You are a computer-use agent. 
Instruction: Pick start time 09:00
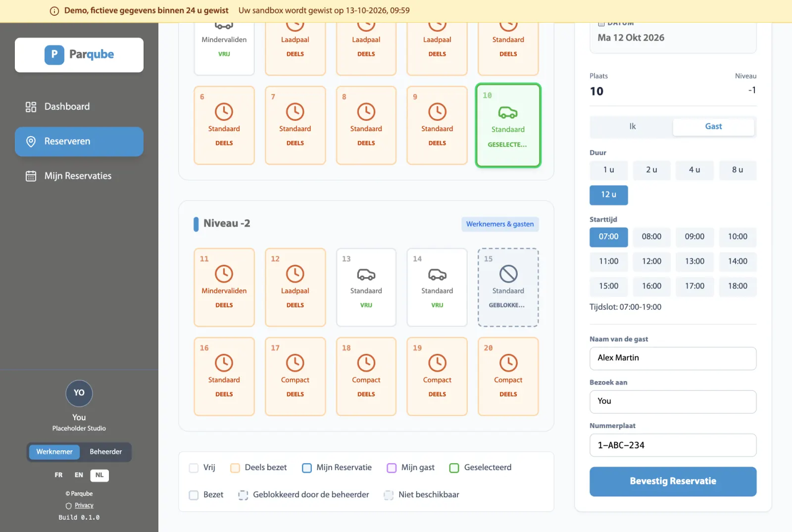click(x=694, y=237)
